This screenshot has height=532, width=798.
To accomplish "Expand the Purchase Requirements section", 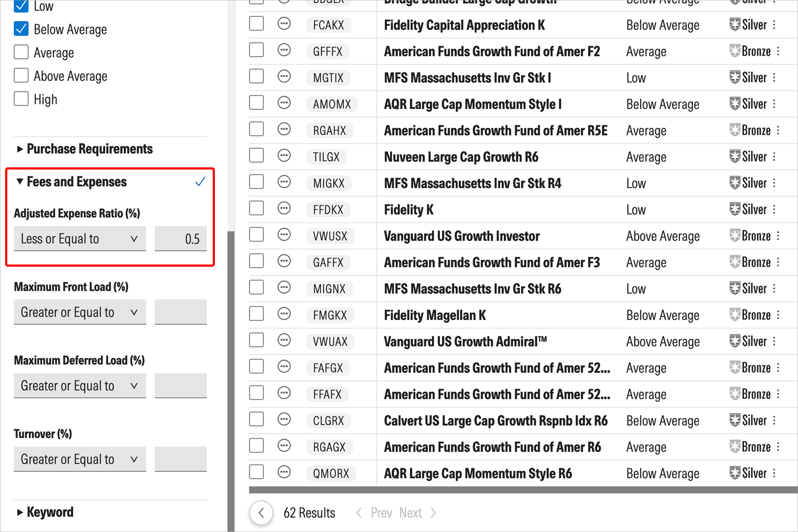I will pyautogui.click(x=85, y=149).
